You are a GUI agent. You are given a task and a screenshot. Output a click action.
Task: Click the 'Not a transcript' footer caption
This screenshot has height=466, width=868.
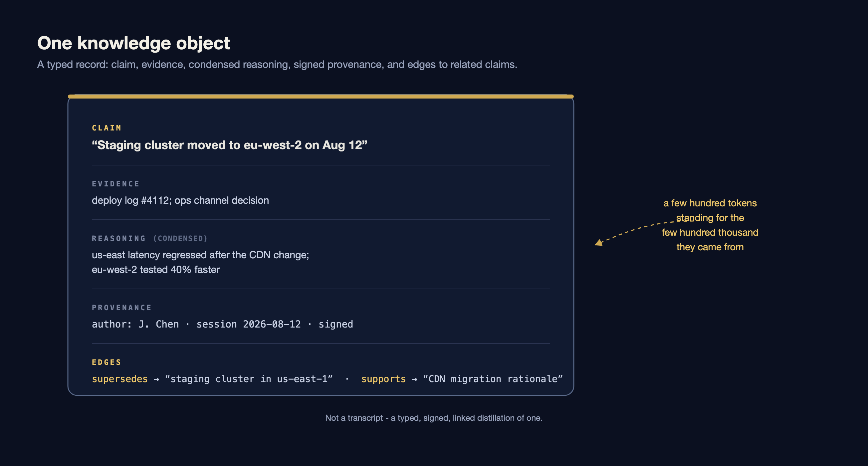pyautogui.click(x=434, y=418)
